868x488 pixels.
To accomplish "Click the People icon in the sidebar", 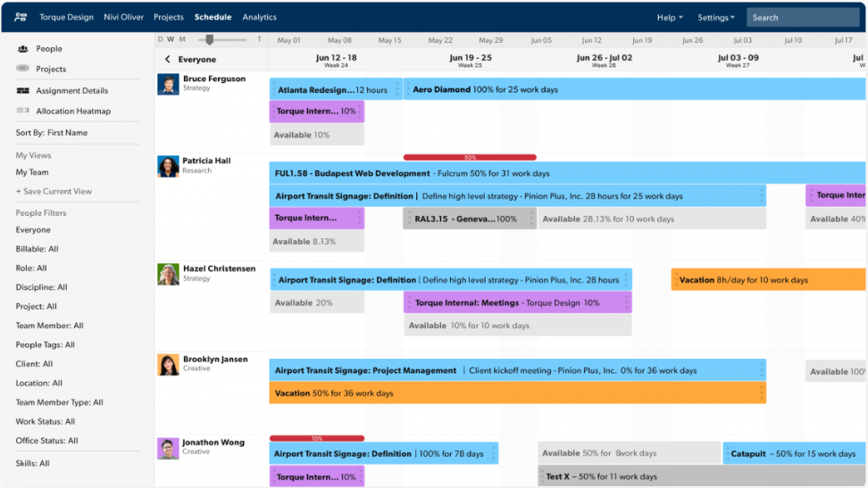I will 22,49.
